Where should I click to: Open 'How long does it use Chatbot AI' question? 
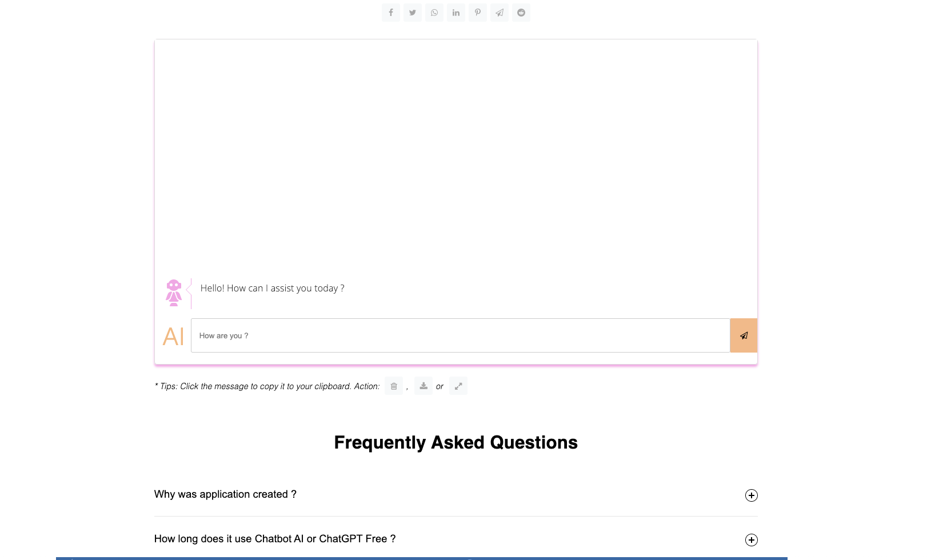[275, 539]
